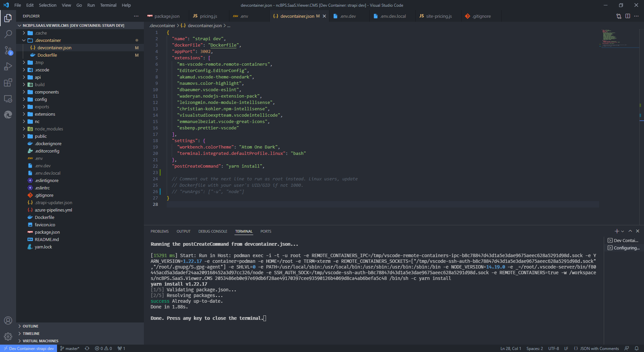Open the PORTS panel tab
This screenshot has width=644, height=352.
coord(266,231)
